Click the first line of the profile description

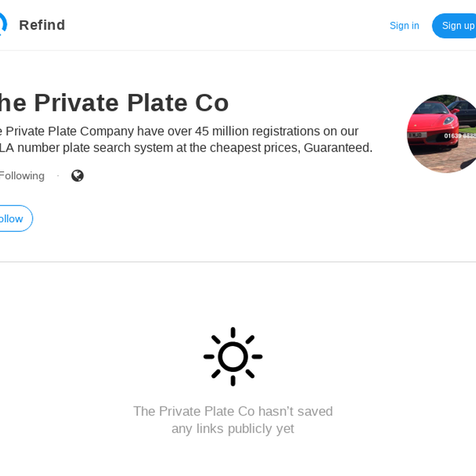pyautogui.click(x=179, y=131)
